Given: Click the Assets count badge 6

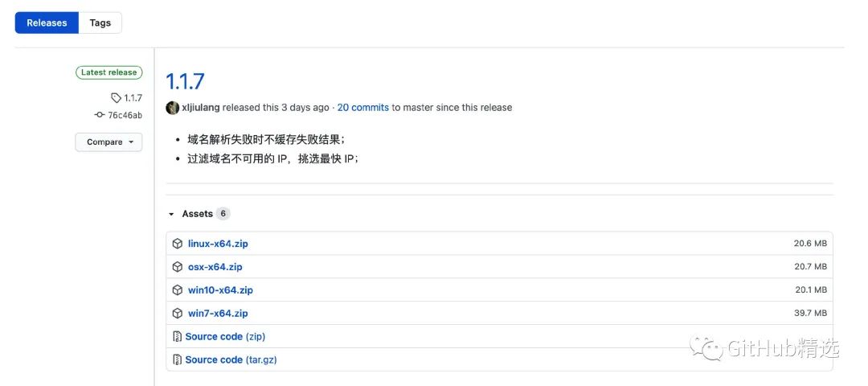Looking at the screenshot, I should coord(223,214).
